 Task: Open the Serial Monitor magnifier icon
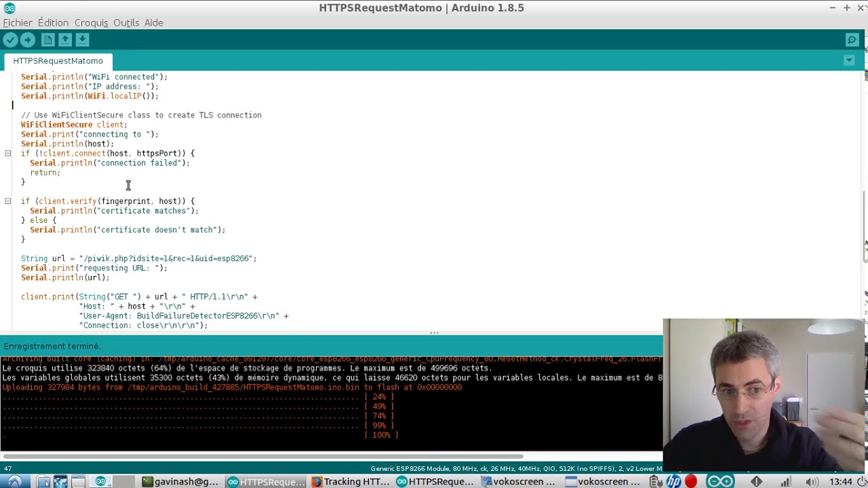point(852,40)
